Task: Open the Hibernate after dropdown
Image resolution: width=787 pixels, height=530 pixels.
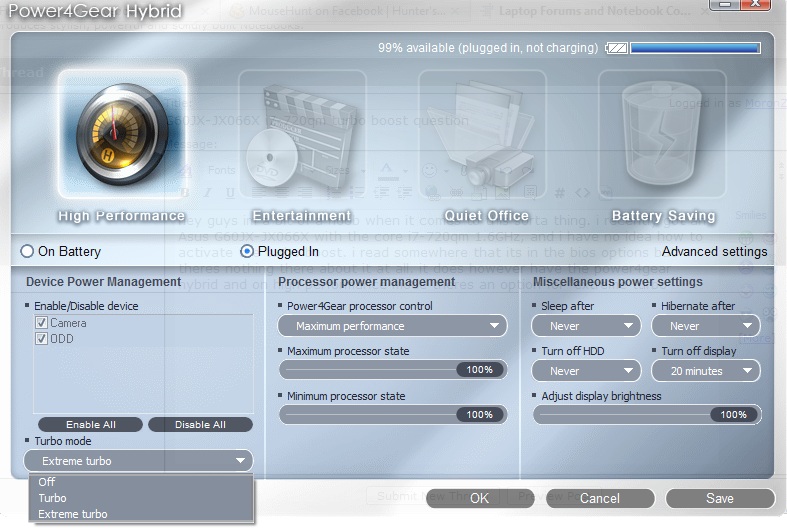Action: (706, 326)
